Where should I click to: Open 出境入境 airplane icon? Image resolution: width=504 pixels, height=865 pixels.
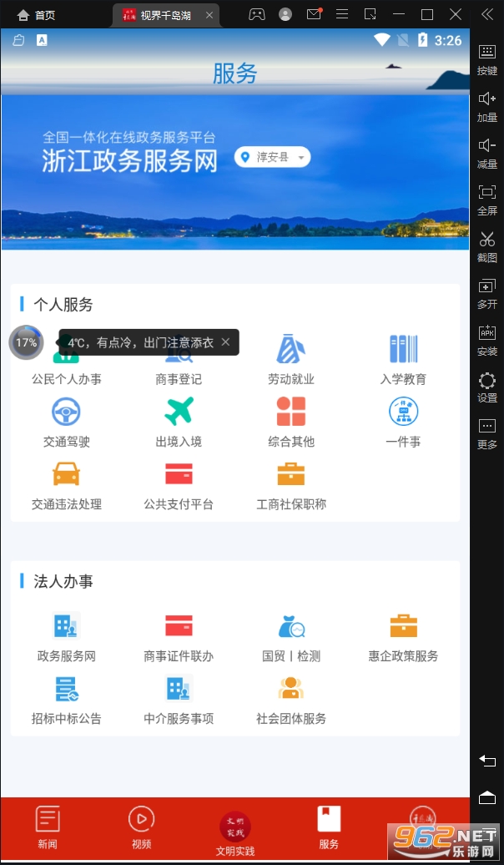[x=179, y=412]
